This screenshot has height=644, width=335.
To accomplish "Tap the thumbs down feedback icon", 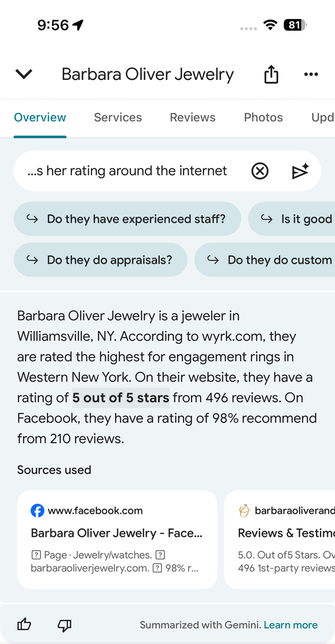I will [x=64, y=626].
